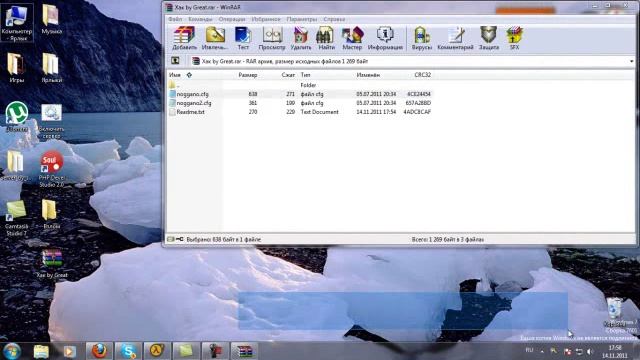Open Skype from the taskbar
This screenshot has height=360, width=640.
pyautogui.click(x=128, y=351)
